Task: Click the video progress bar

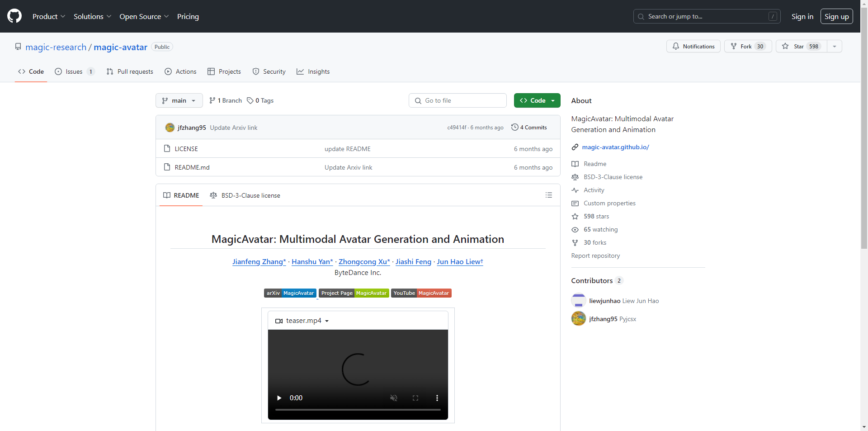Action: pos(358,410)
